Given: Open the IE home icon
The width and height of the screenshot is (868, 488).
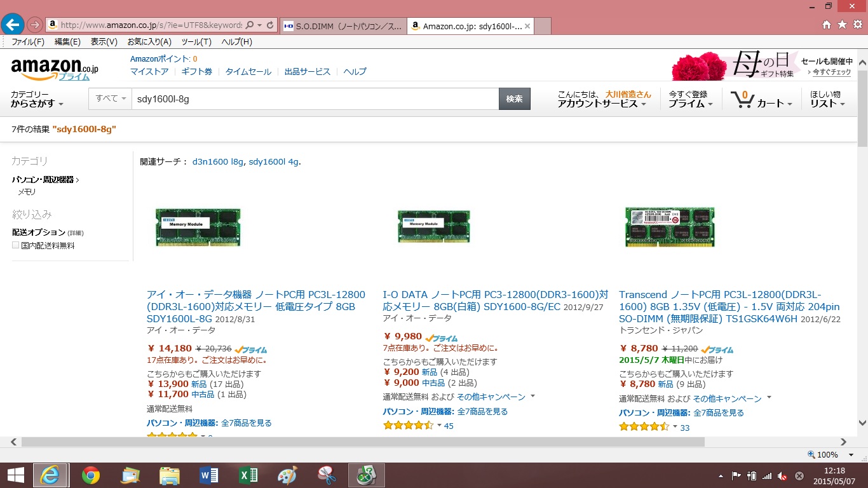Looking at the screenshot, I should click(826, 25).
